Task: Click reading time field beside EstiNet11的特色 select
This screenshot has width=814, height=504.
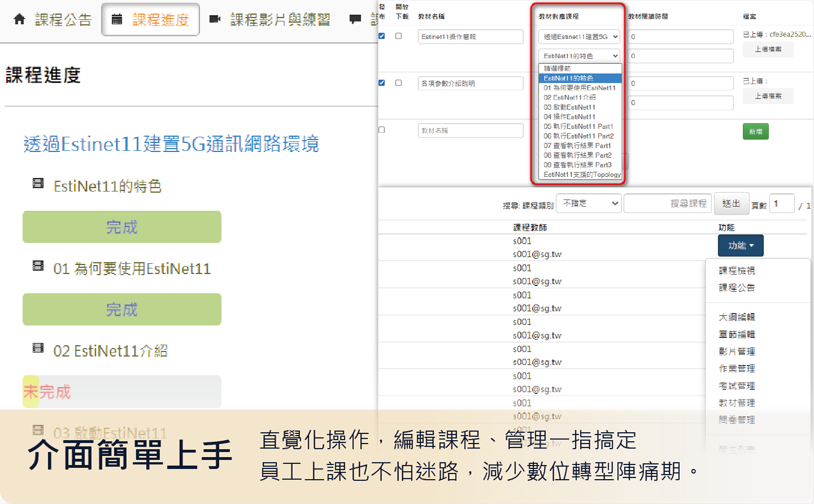Action: (681, 56)
